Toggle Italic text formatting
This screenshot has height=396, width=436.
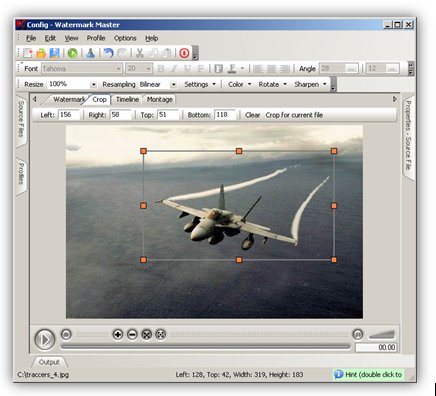click(174, 69)
